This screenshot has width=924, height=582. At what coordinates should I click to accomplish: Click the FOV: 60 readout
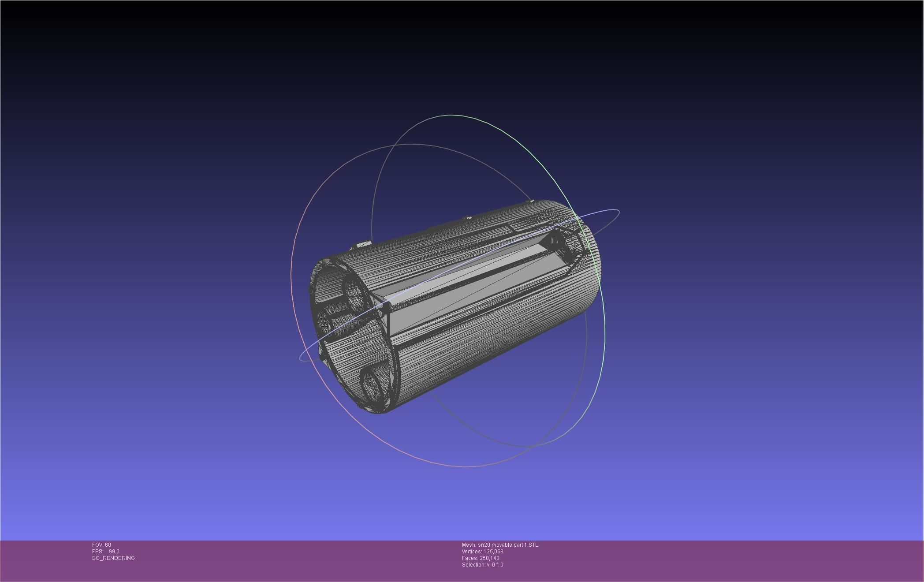click(x=101, y=545)
